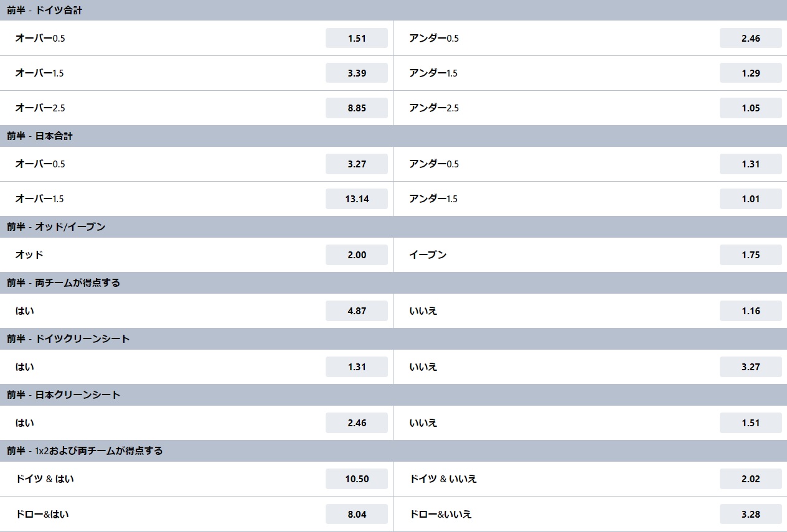This screenshot has height=532, width=787.
Task: Select アンダー0.5 odds 2.46 for Germany total
Action: click(x=751, y=38)
